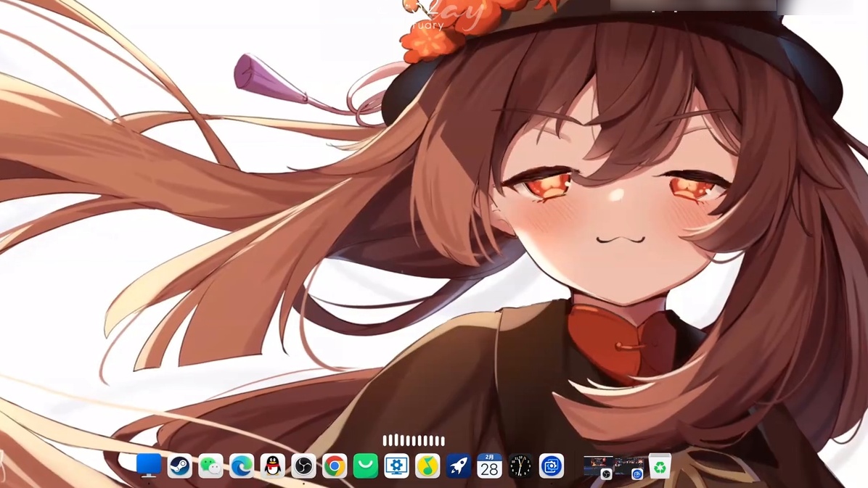The height and width of the screenshot is (488, 868).
Task: Open the calendar showing 28
Action: pos(489,466)
